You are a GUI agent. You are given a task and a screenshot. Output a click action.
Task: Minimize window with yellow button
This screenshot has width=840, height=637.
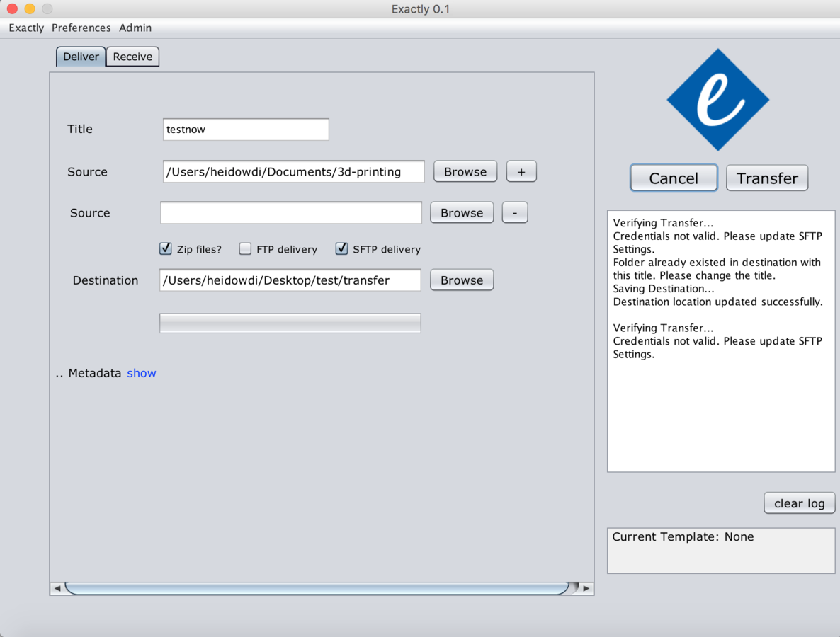[x=30, y=8]
